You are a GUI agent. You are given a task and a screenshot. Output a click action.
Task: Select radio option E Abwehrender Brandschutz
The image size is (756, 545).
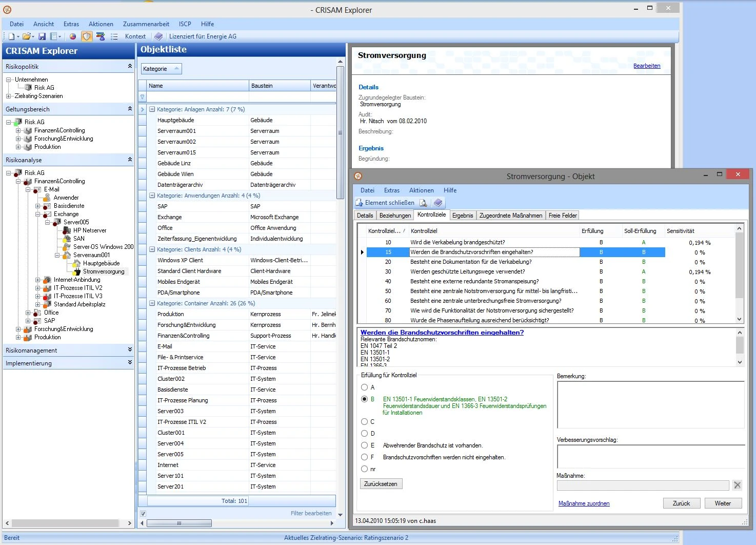point(364,445)
